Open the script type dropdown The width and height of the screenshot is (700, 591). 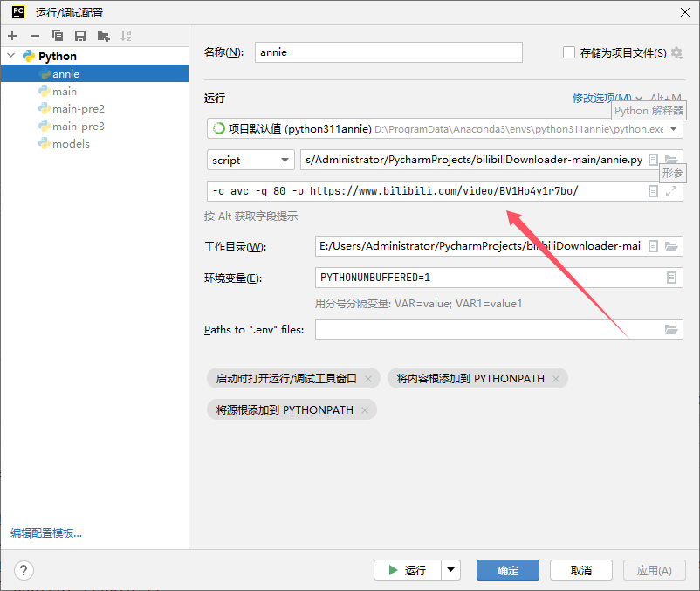click(x=250, y=160)
